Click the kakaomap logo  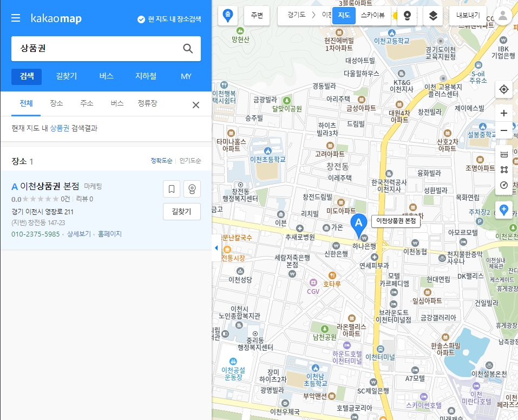click(56, 18)
